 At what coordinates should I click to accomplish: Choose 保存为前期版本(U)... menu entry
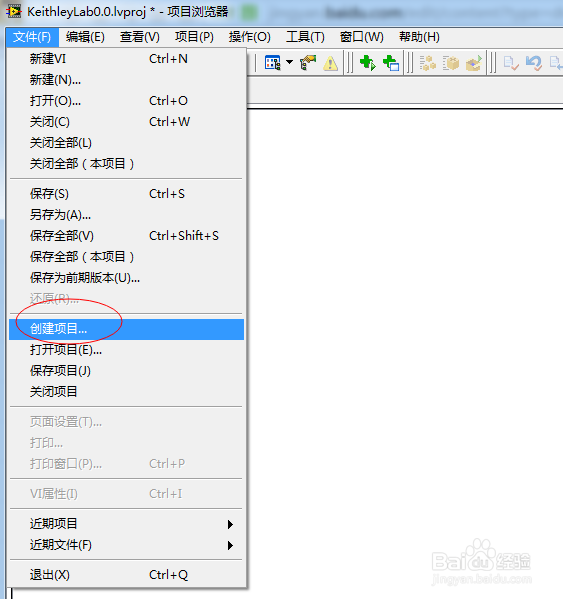pyautogui.click(x=126, y=278)
